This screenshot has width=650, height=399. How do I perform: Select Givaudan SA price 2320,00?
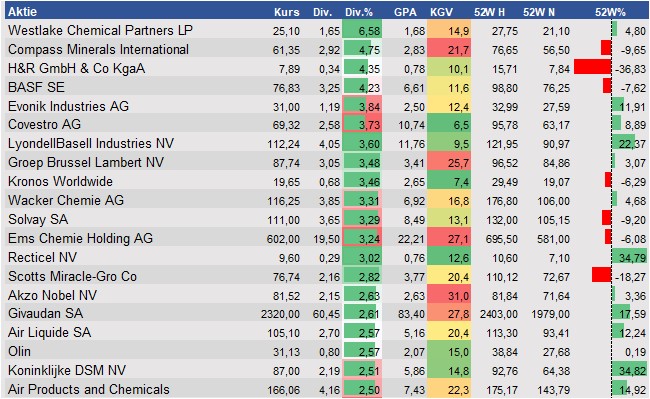(x=280, y=314)
